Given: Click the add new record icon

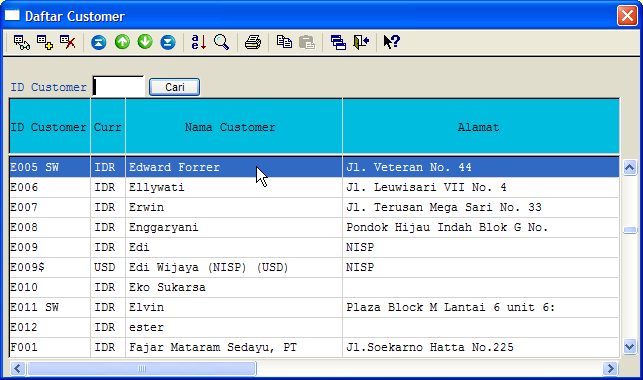Looking at the screenshot, I should [x=45, y=42].
